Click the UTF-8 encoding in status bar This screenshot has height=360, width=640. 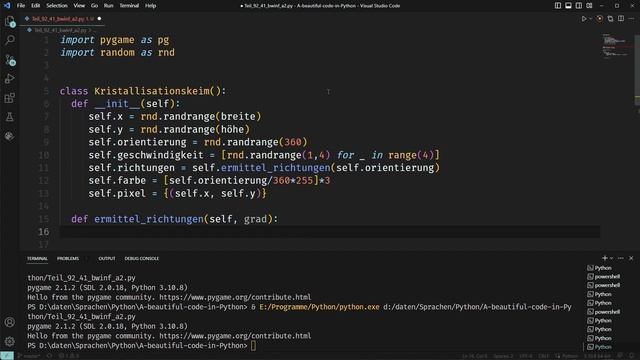(x=526, y=356)
